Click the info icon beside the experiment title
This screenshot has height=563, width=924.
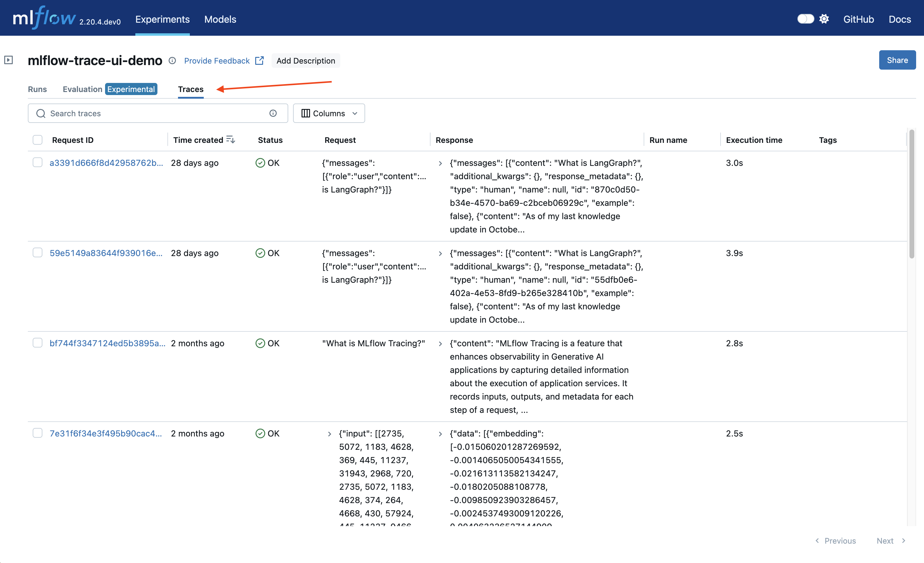[172, 60]
